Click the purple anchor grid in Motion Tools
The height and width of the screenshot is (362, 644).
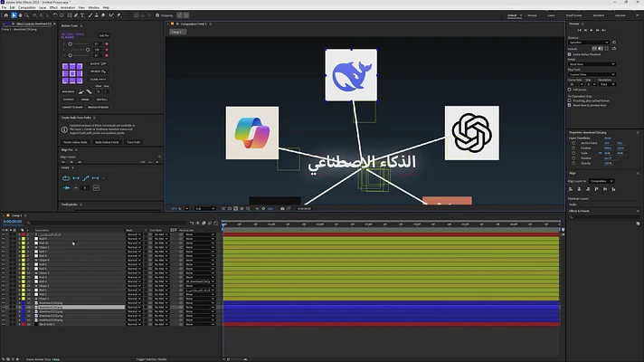72,73
